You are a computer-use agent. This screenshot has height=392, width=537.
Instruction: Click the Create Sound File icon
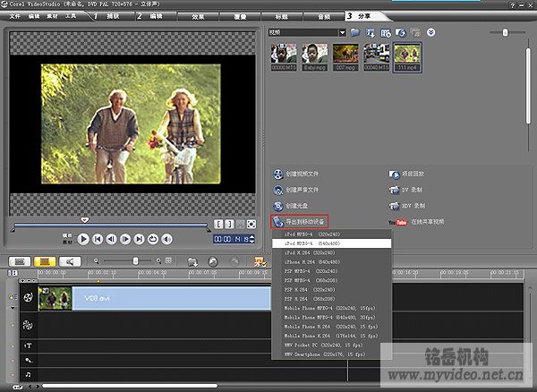(277, 190)
